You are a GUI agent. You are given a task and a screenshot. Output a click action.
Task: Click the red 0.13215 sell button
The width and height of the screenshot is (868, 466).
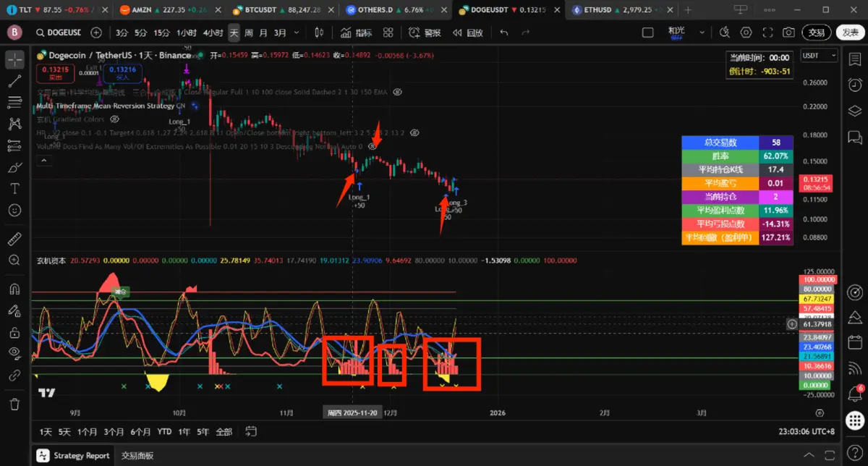55,72
